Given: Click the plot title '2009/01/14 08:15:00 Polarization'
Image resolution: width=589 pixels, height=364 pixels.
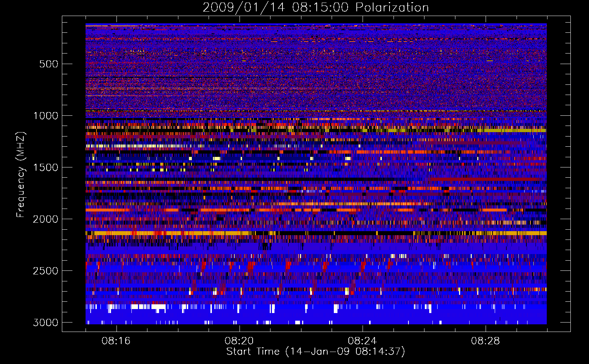Looking at the screenshot, I should 316,8.
